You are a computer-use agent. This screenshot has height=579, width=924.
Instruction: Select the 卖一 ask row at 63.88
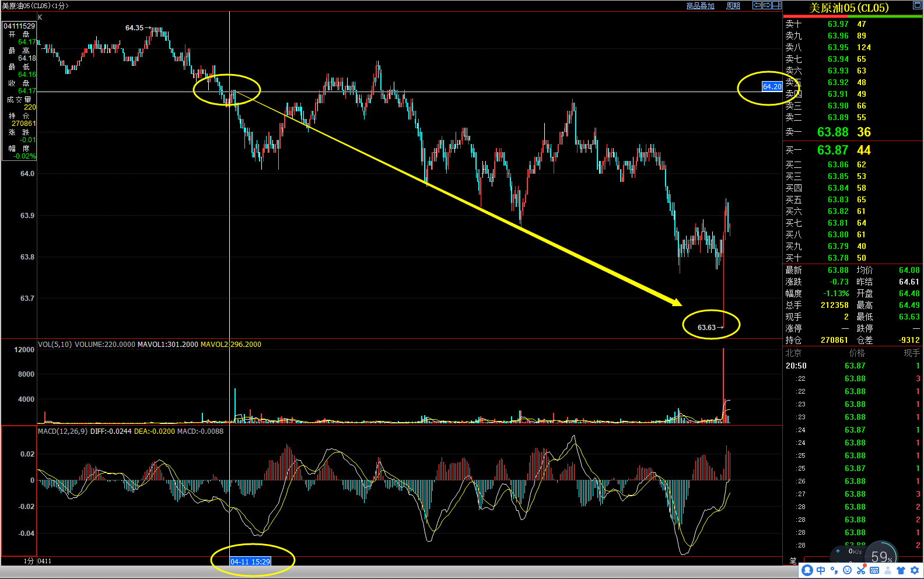pyautogui.click(x=852, y=132)
